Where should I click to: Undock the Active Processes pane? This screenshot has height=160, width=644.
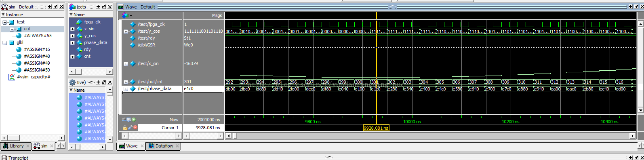point(104,82)
